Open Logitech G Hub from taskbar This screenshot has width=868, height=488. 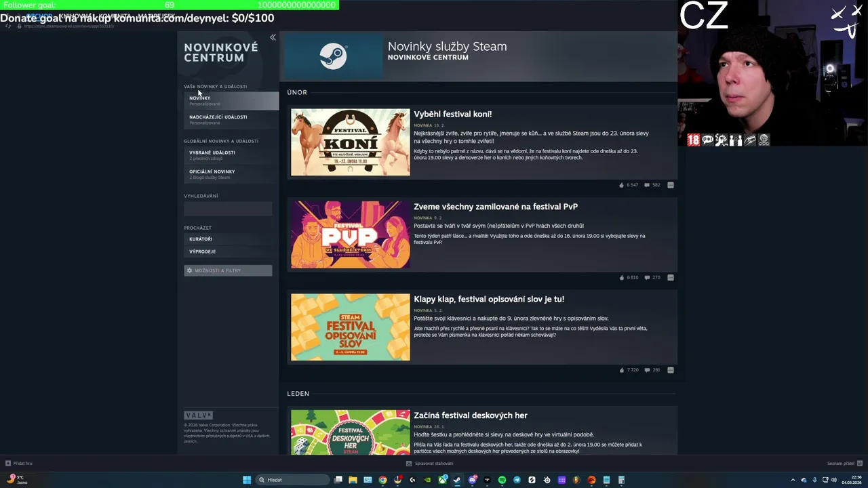coord(412,480)
